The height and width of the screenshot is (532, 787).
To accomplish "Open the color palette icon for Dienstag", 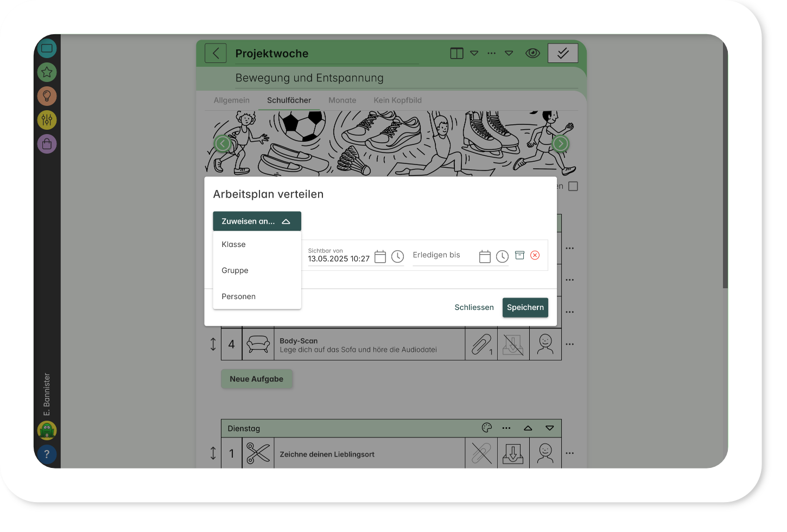I will tap(487, 428).
